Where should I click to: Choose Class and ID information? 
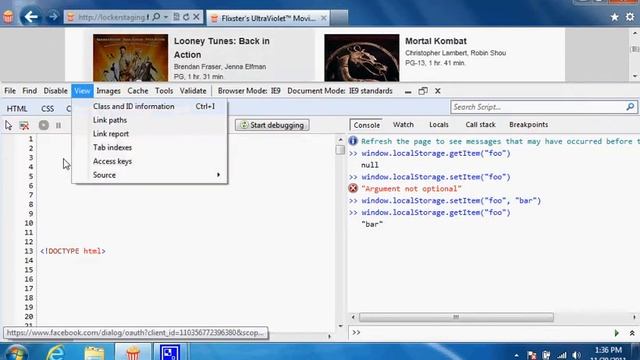(x=149, y=106)
